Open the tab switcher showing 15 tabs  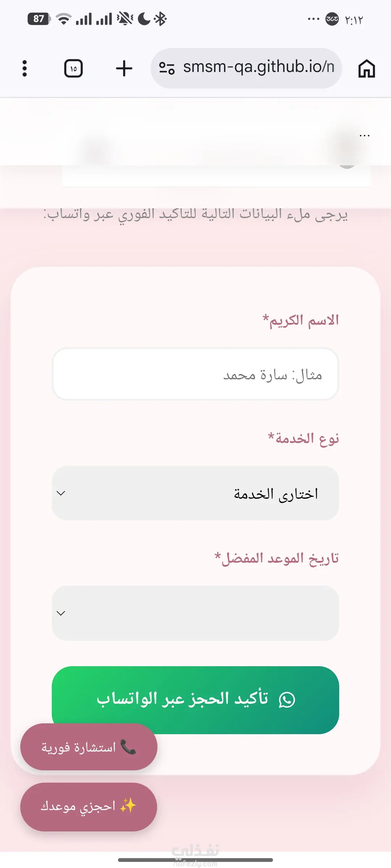click(73, 68)
